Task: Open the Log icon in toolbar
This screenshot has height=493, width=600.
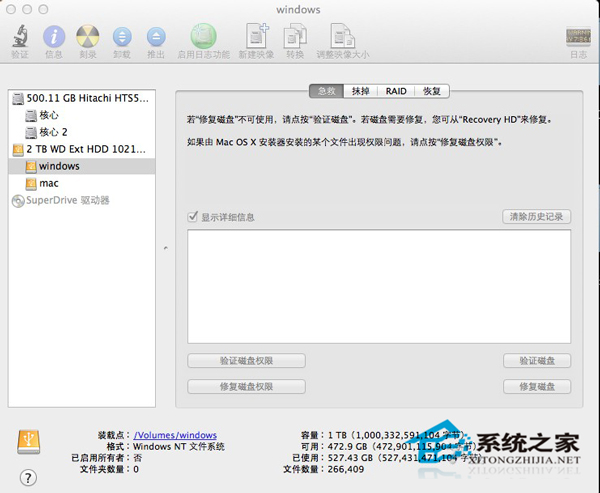Action: click(578, 37)
